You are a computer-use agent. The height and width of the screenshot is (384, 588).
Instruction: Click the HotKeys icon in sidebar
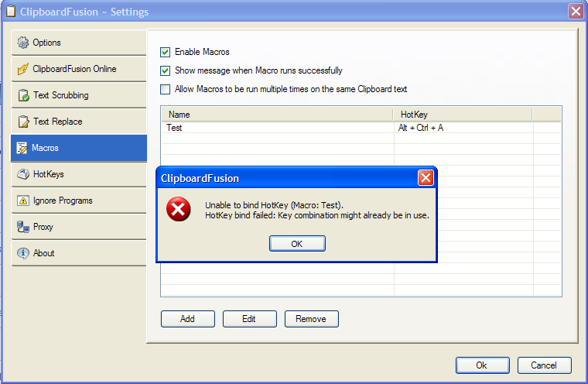pyautogui.click(x=23, y=174)
